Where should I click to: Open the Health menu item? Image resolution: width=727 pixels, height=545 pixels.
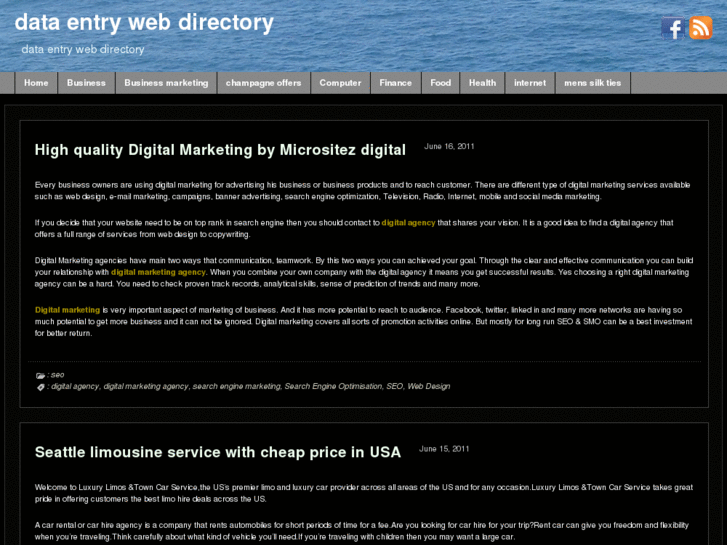click(482, 83)
